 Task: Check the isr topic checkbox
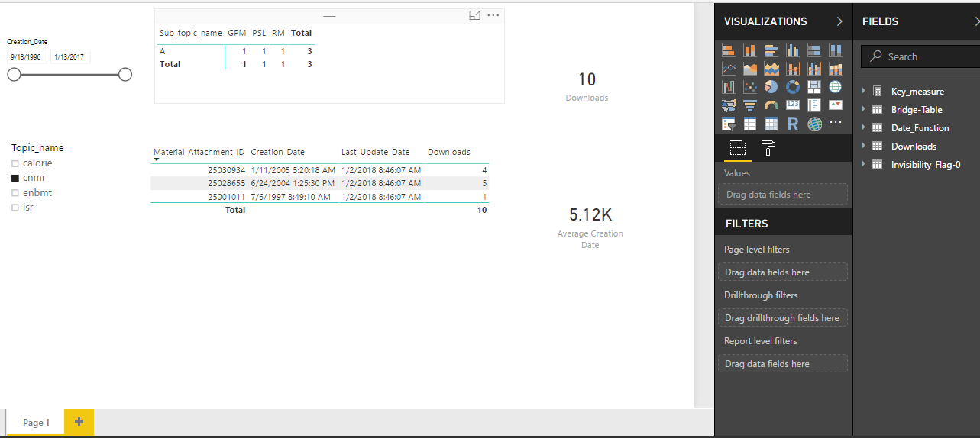(15, 208)
